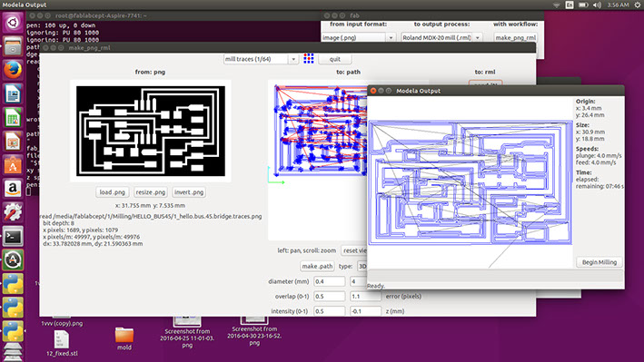Viewport: 644px width, 362px height.
Task: Open LibreOffice Impress from the dock
Action: (x=13, y=142)
